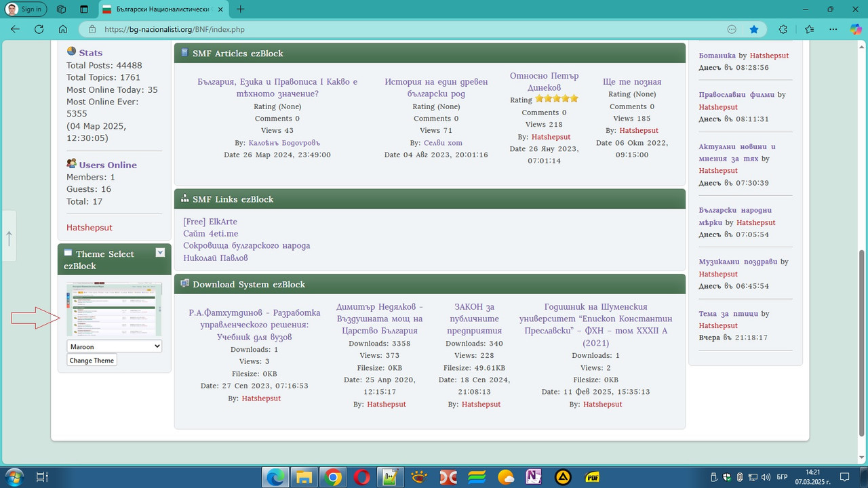Viewport: 868px width, 488px height.
Task: Open the new tab plus button
Action: click(241, 9)
